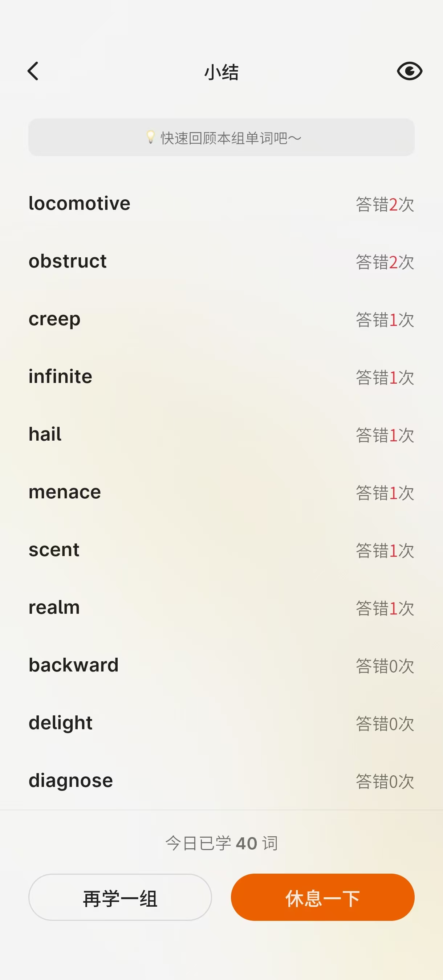Open the 'scent' word entry
The image size is (443, 980).
(x=54, y=550)
